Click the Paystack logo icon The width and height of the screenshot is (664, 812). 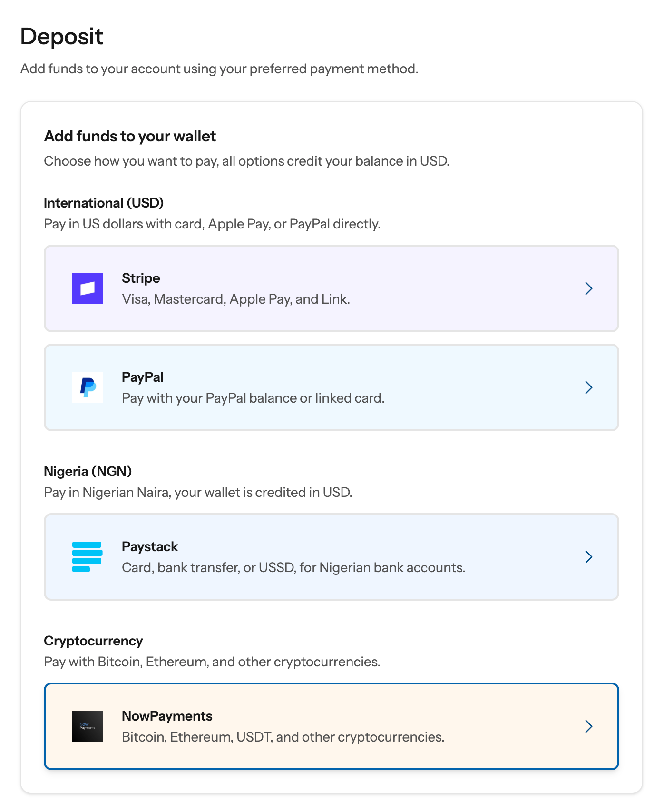click(x=88, y=557)
